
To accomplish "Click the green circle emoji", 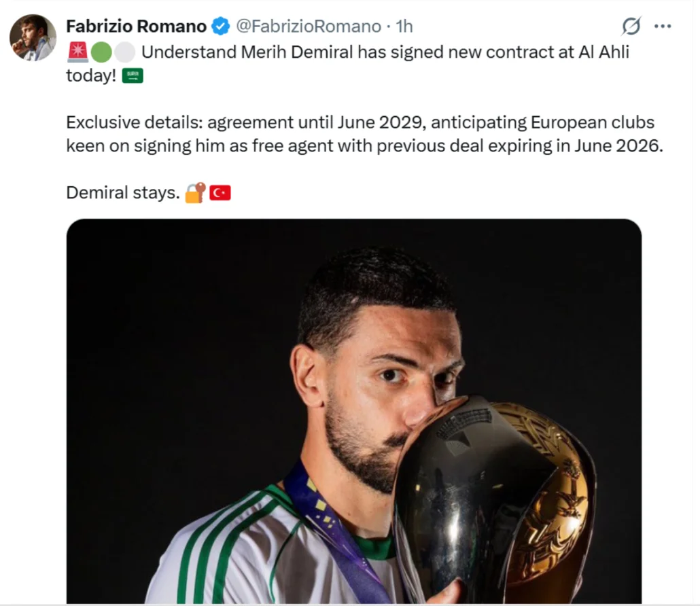I will point(101,52).
